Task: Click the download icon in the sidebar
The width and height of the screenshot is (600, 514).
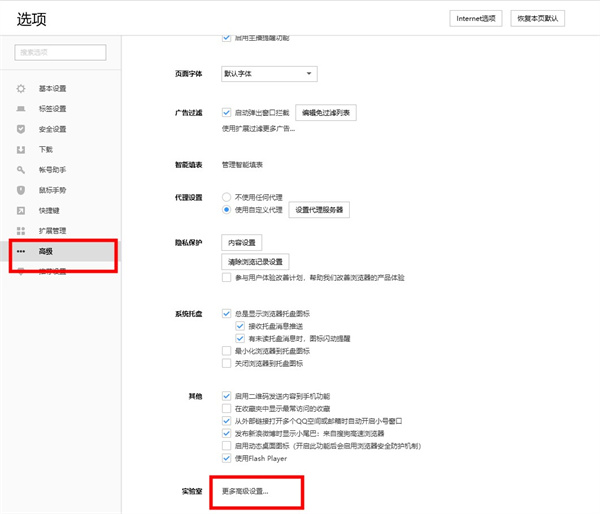Action: 21,149
